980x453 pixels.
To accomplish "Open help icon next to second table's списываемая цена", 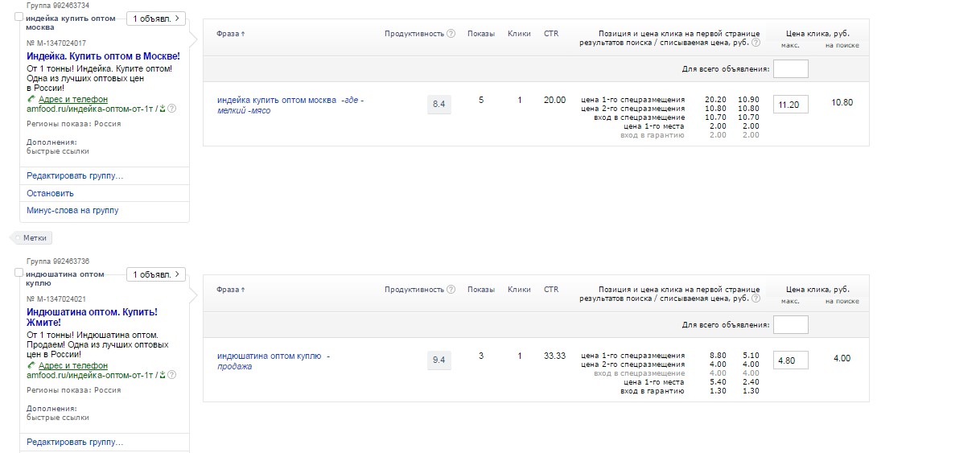I will point(756,299).
